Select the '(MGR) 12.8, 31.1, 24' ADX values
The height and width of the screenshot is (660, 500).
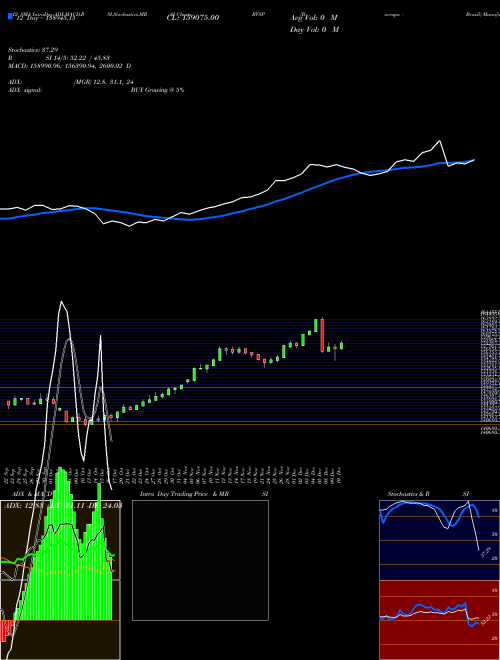104,82
